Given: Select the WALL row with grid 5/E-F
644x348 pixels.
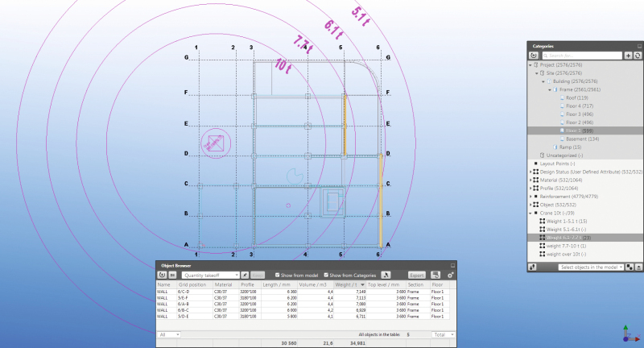Looking at the screenshot, I should tap(303, 298).
